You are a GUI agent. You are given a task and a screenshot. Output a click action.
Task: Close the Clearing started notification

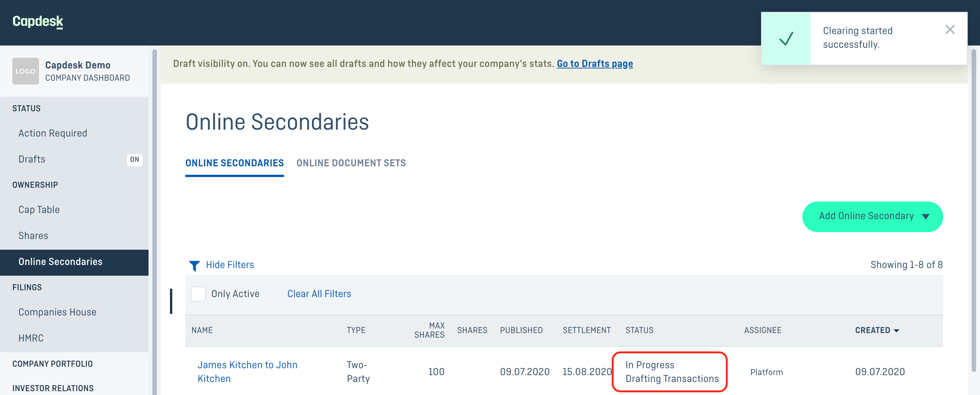(950, 29)
